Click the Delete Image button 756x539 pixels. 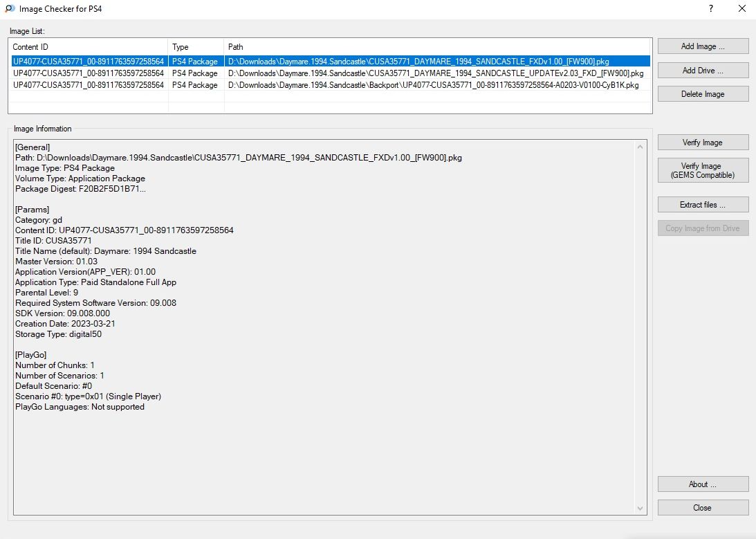(703, 94)
